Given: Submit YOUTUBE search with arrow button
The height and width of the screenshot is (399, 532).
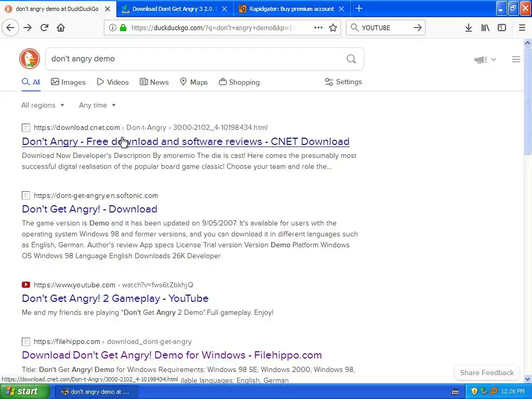Looking at the screenshot, I should (418, 28).
